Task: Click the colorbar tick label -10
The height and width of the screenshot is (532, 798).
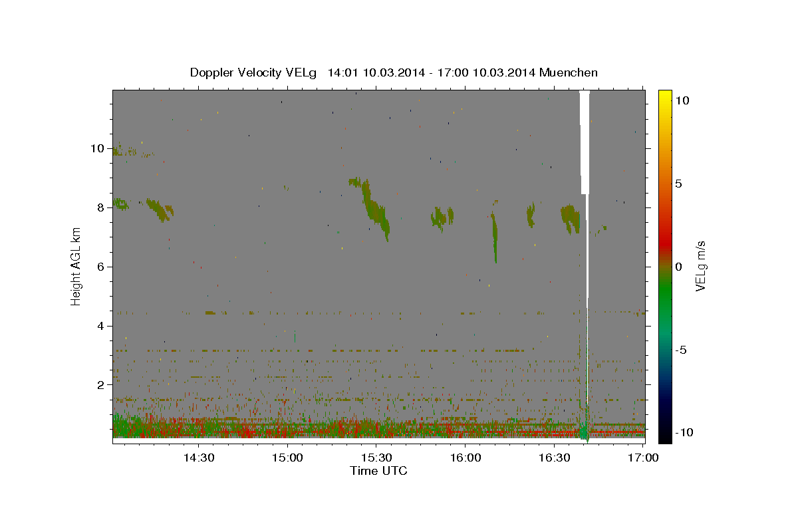Action: (684, 433)
